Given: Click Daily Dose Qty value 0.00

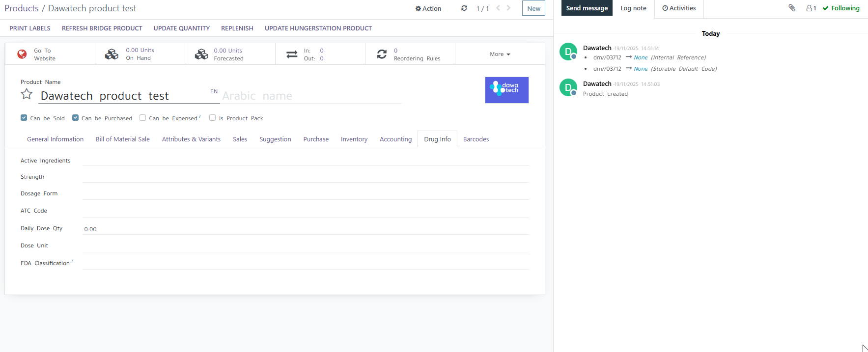Looking at the screenshot, I should point(90,229).
